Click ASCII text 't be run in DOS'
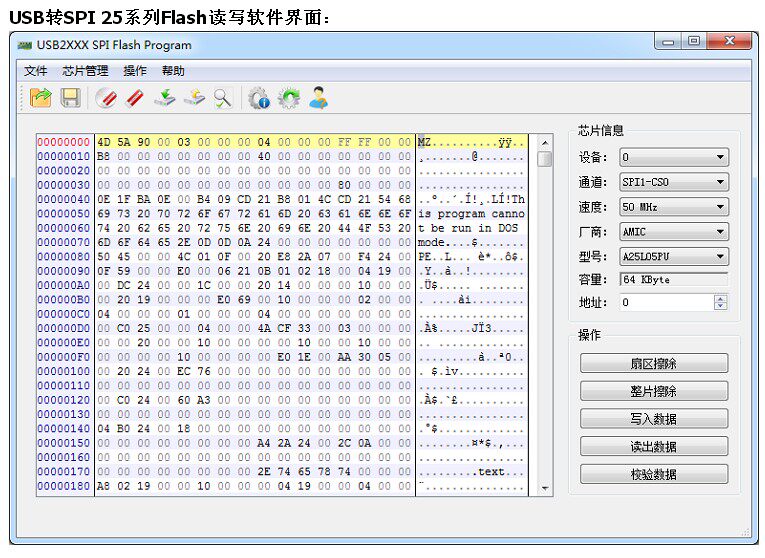The width and height of the screenshot is (765, 558). 468,228
